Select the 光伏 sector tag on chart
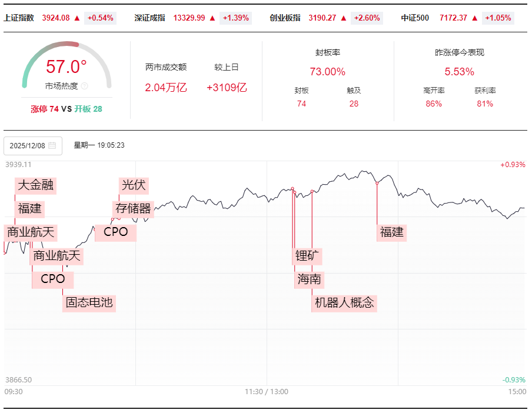This screenshot has height=413, width=532. 133,185
